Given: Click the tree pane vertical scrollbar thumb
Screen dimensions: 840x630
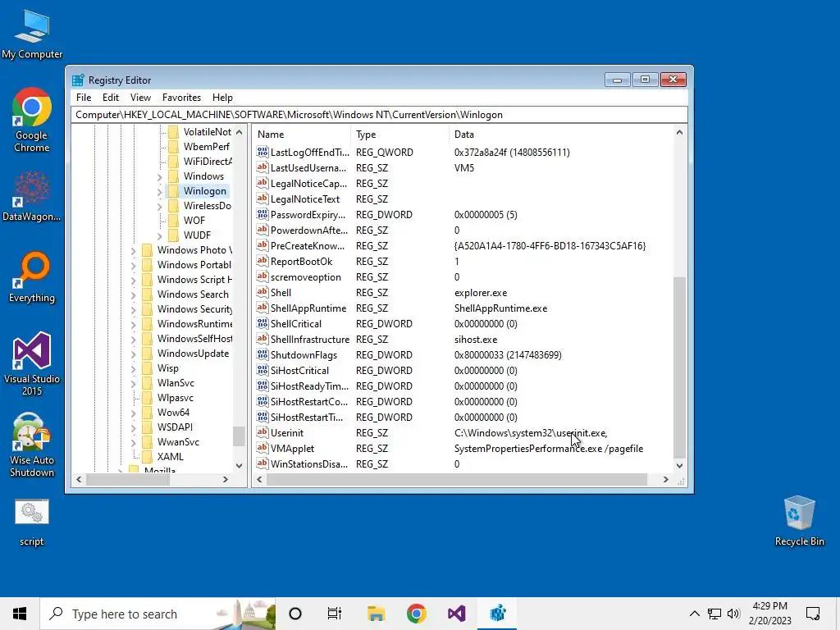Looking at the screenshot, I should [x=239, y=436].
